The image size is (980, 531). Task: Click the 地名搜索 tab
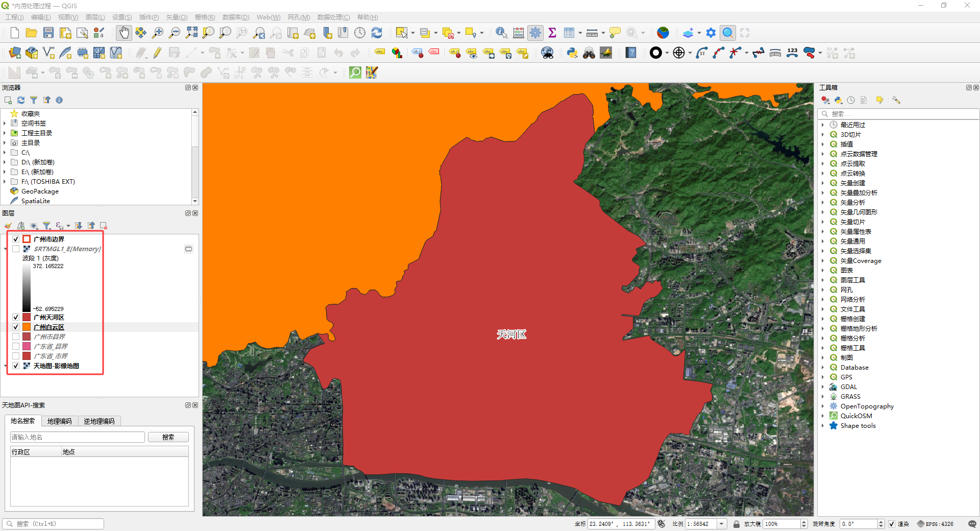(23, 421)
